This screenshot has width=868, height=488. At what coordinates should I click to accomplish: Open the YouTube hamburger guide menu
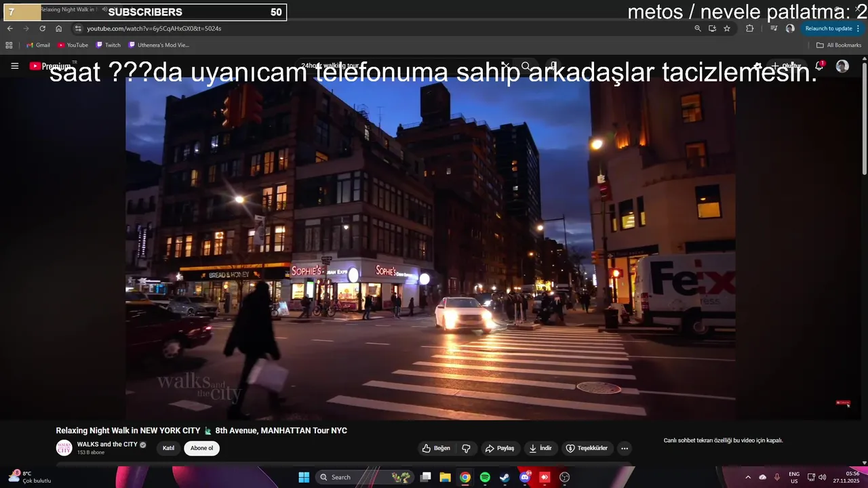(15, 66)
